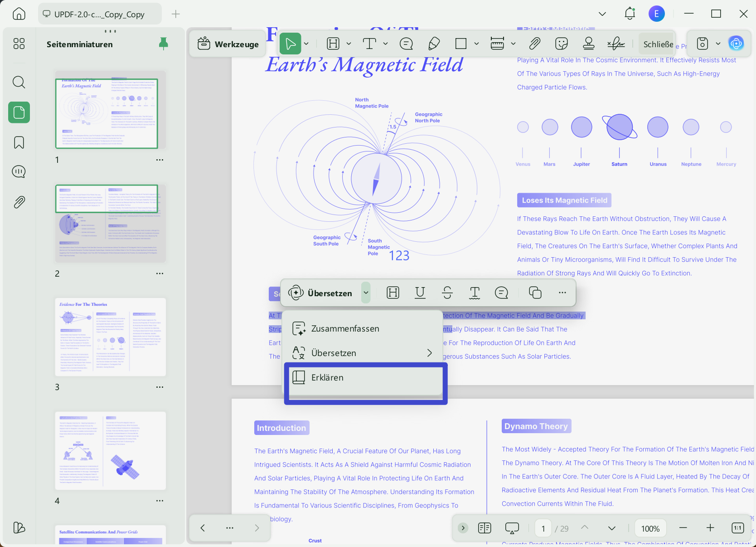Expand the rectangle shape tool dropdown

pyautogui.click(x=476, y=44)
